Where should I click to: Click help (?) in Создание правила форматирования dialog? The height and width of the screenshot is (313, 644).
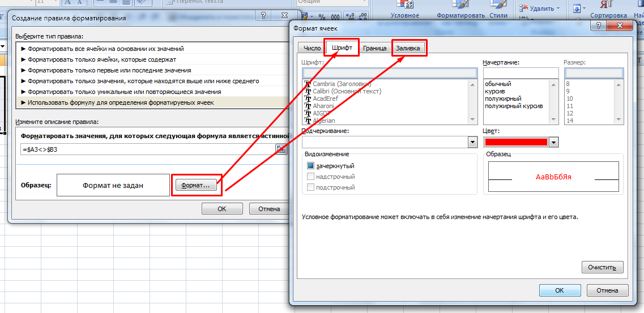coord(264,16)
